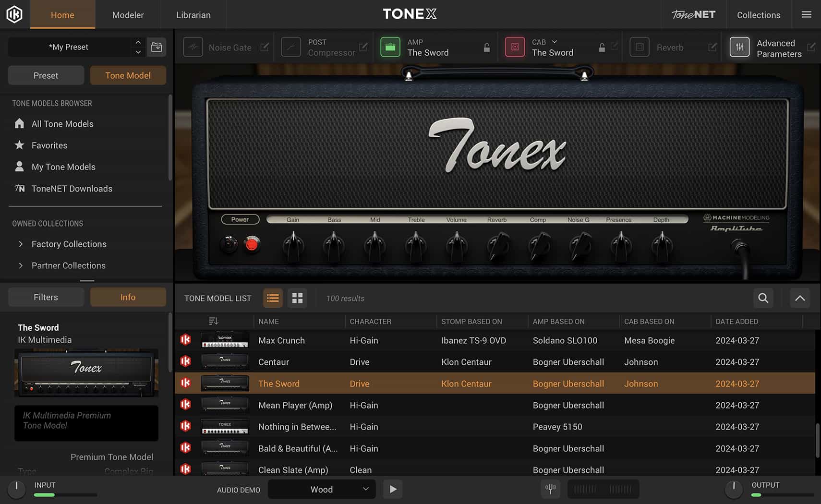Expand Partner Collections
821x504 pixels.
coord(69,265)
